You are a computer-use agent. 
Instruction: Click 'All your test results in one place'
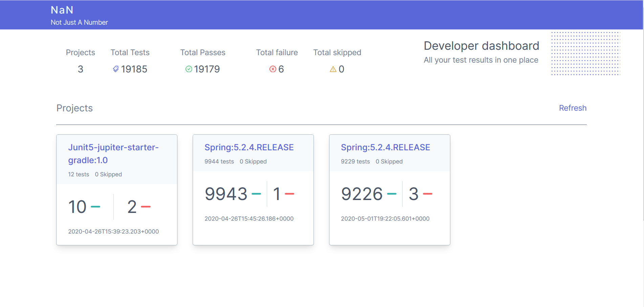click(x=481, y=60)
